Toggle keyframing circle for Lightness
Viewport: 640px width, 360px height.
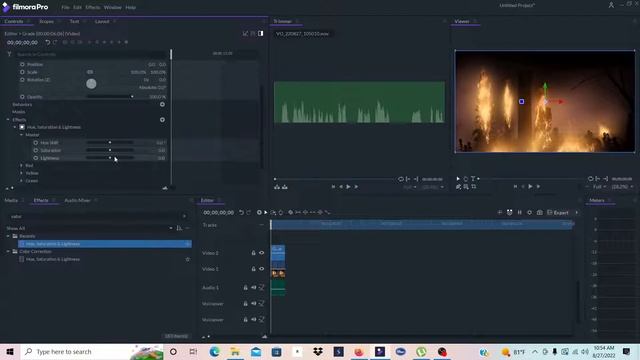point(36,158)
